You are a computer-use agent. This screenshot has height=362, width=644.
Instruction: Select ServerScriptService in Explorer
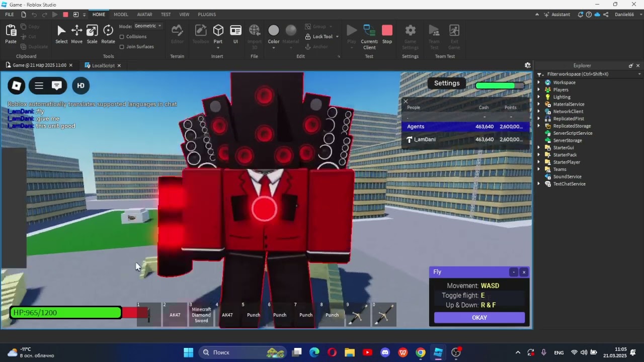(x=573, y=133)
